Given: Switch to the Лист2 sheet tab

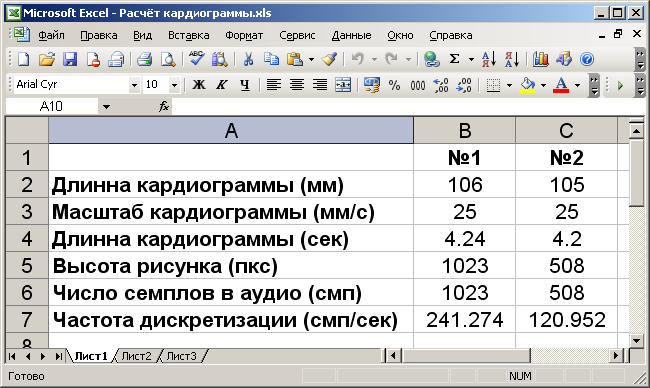Looking at the screenshot, I should (x=136, y=356).
